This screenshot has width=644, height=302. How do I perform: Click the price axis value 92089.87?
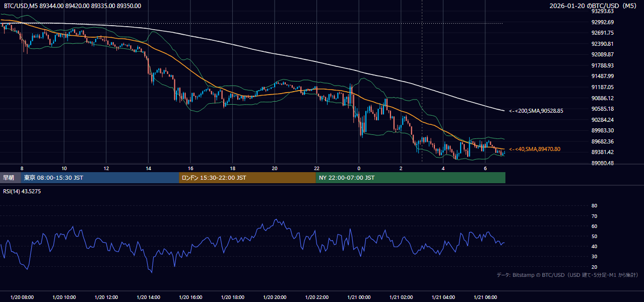[603, 54]
